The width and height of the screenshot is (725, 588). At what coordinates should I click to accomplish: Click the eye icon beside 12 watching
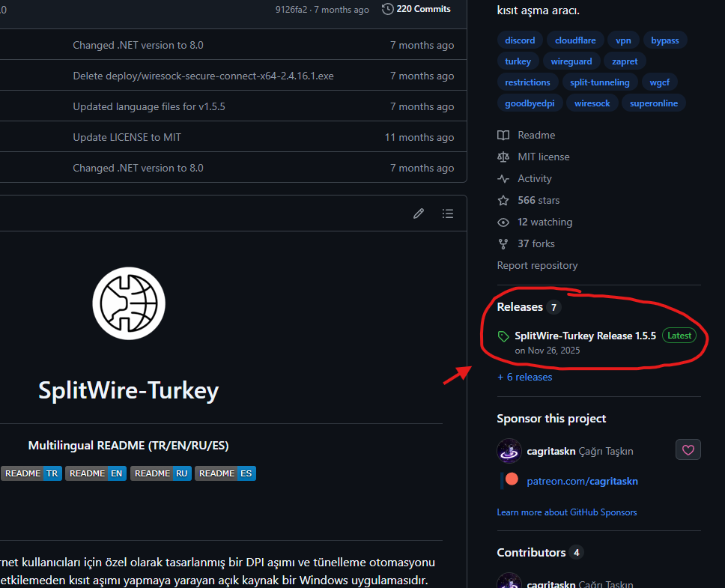click(x=503, y=222)
